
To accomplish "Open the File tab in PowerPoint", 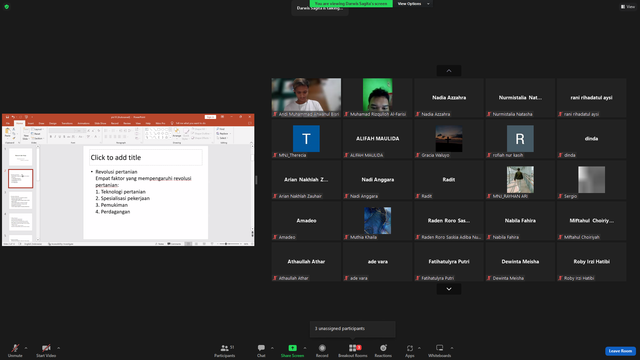I will [8, 123].
